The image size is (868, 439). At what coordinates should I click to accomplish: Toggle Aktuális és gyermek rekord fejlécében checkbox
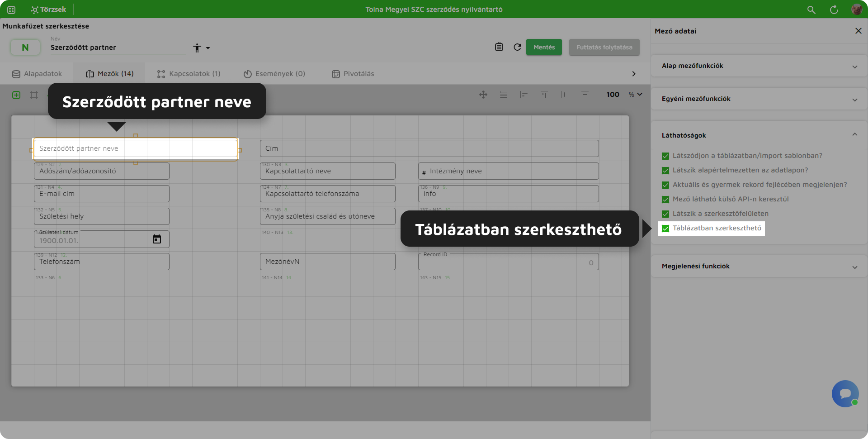coord(665,185)
